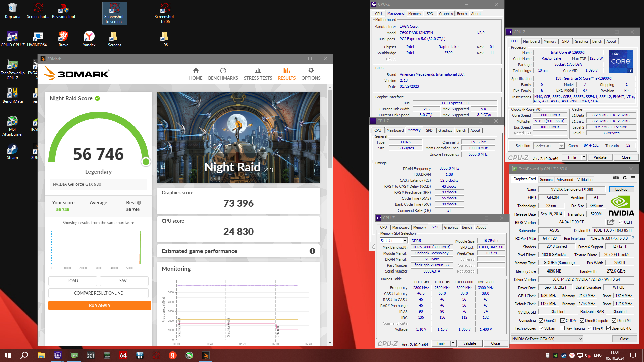The width and height of the screenshot is (644, 362).
Task: Switch to the Advanced tab in GPU-Z
Action: pyautogui.click(x=565, y=180)
